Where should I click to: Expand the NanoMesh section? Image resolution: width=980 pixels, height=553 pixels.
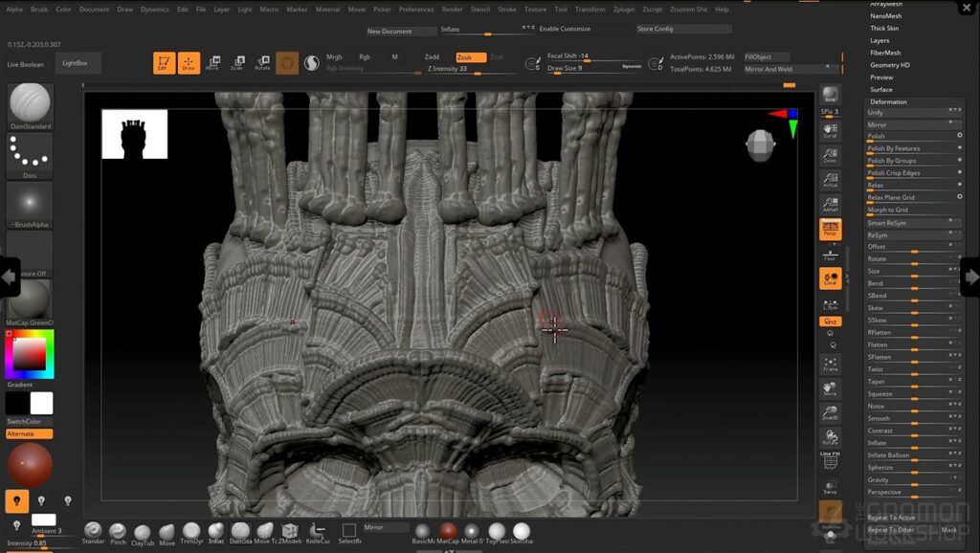tap(885, 16)
